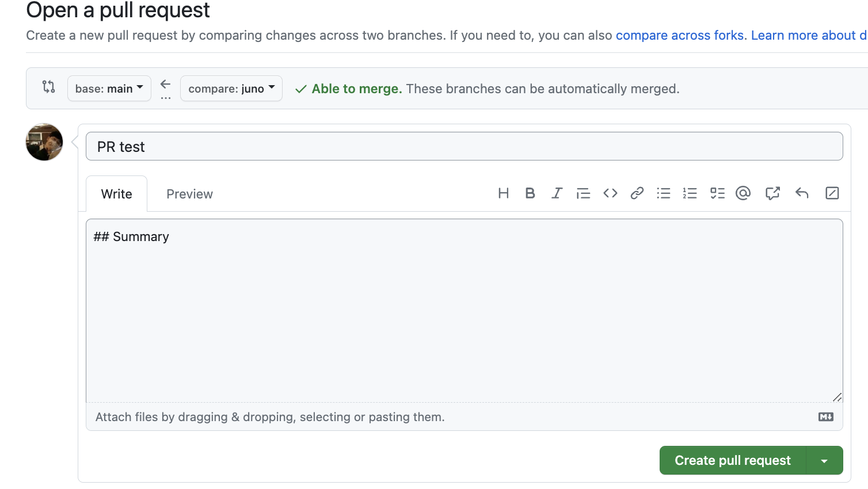Select the Write tab
Screen dimensions: 868x489
[x=117, y=194]
